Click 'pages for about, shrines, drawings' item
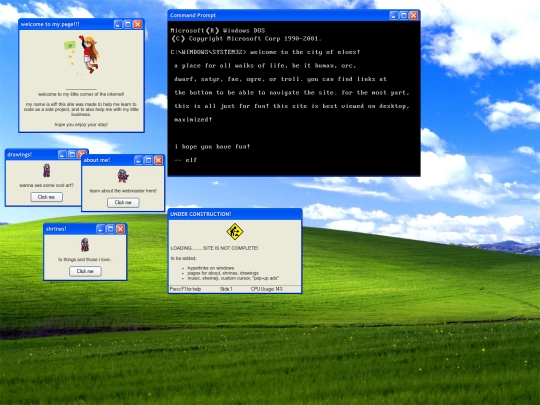 [223, 273]
